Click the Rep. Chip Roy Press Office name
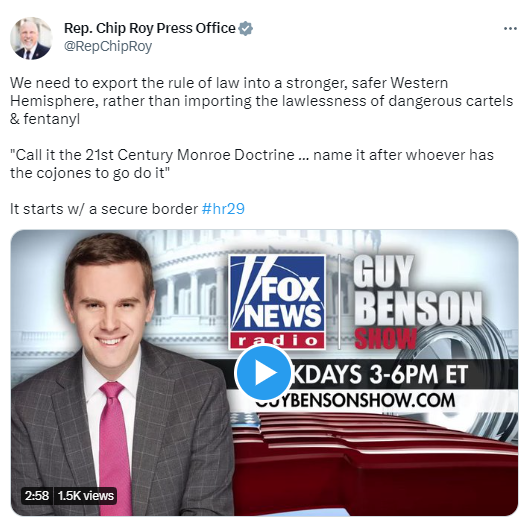 tap(150, 28)
